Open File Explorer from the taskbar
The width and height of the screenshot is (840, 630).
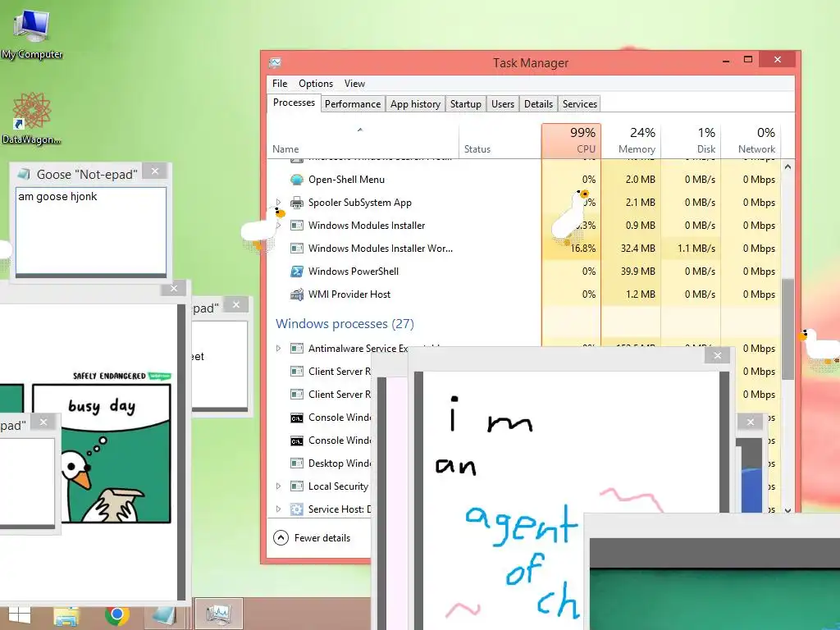(x=66, y=615)
